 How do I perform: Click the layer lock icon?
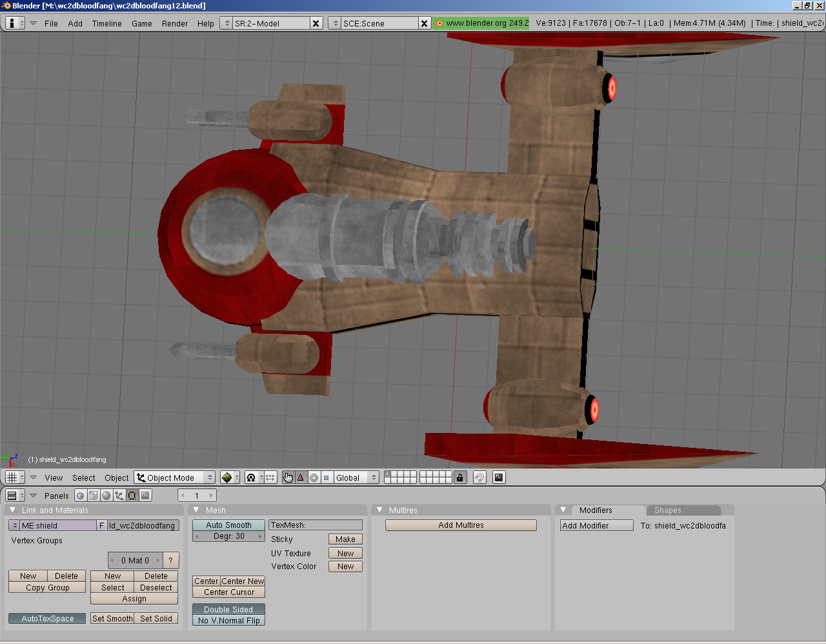click(459, 478)
